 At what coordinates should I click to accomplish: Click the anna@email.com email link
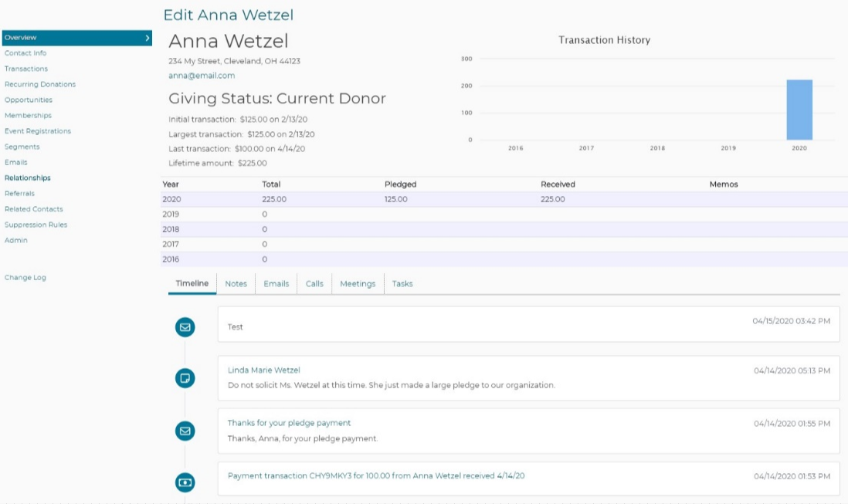pyautogui.click(x=202, y=76)
